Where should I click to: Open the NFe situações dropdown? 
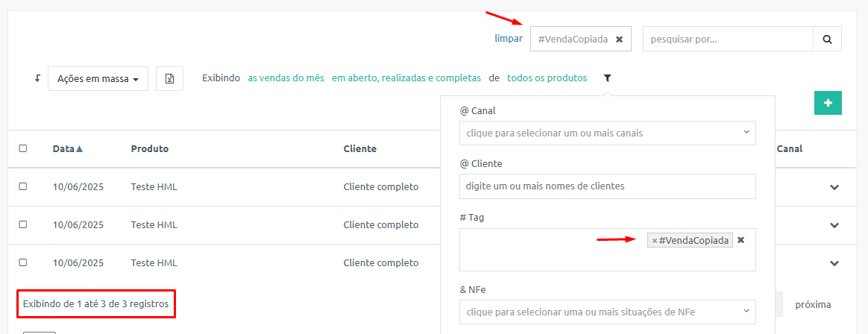607,312
